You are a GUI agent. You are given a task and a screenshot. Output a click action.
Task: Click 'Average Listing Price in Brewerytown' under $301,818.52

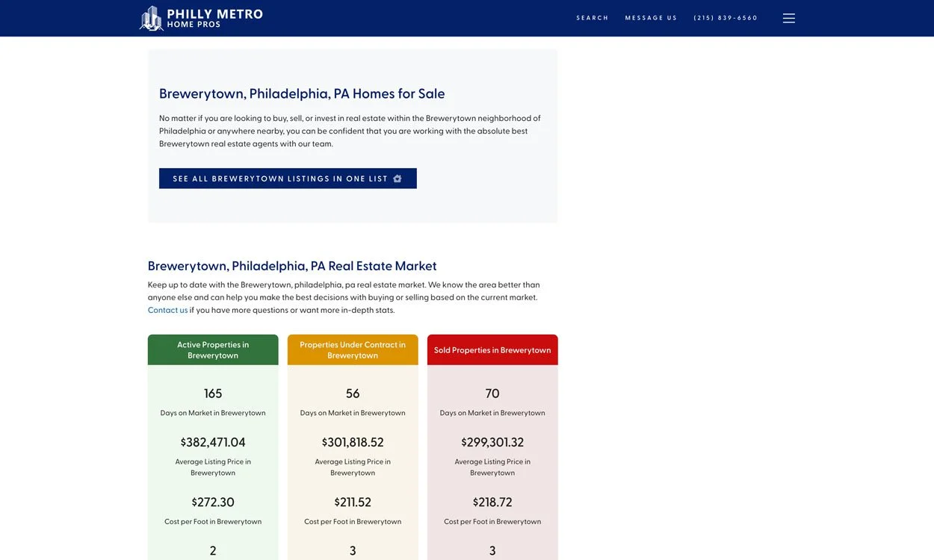click(353, 467)
